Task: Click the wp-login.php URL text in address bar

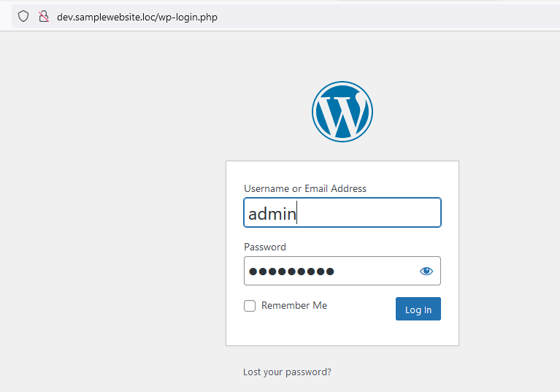Action: [x=188, y=17]
